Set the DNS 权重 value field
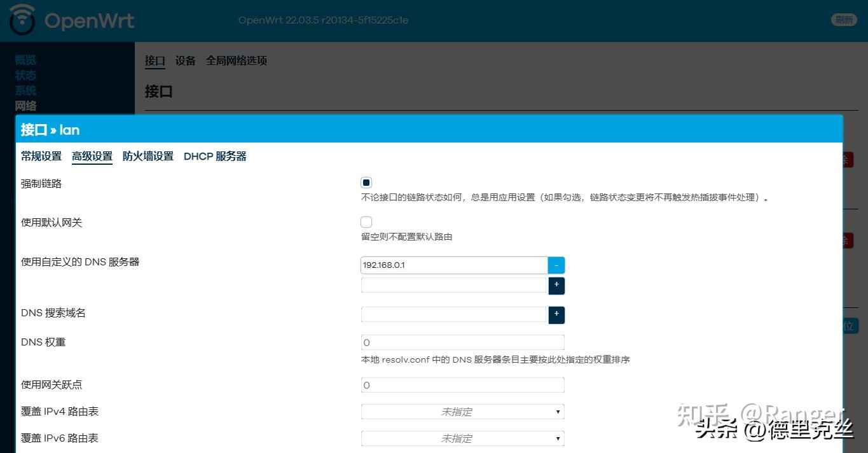Screen dimensions: 868x453 [462, 342]
